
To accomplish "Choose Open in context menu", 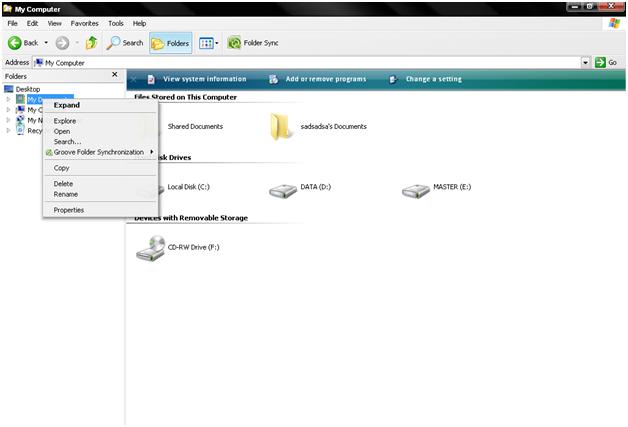I will 101,131.
